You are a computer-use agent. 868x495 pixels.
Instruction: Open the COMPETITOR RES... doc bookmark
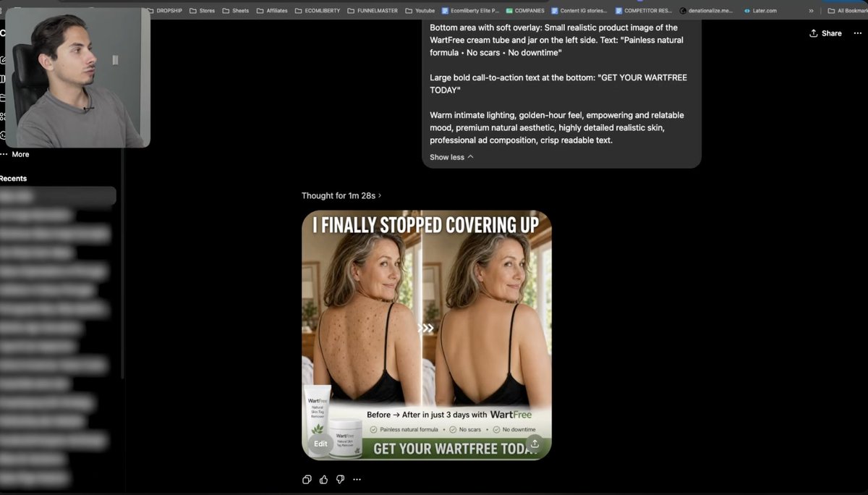[x=643, y=11]
